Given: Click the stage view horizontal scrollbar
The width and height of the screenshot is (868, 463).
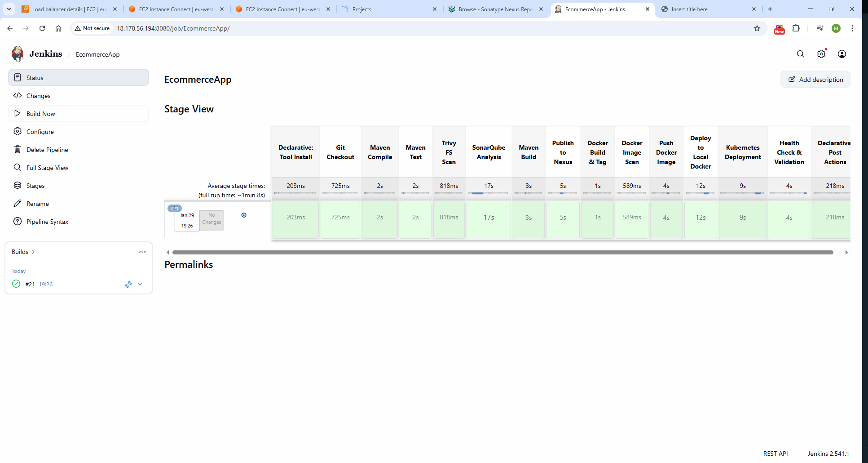Looking at the screenshot, I should pos(503,252).
